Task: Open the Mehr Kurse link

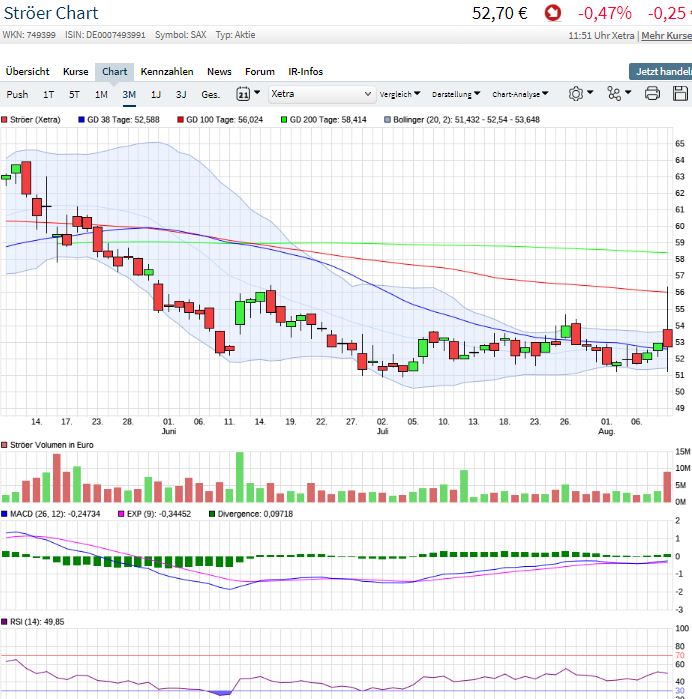Action: point(666,35)
